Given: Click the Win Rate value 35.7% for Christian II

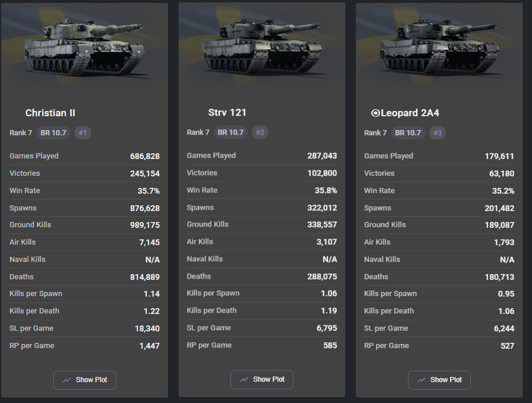Looking at the screenshot, I should [x=148, y=191].
